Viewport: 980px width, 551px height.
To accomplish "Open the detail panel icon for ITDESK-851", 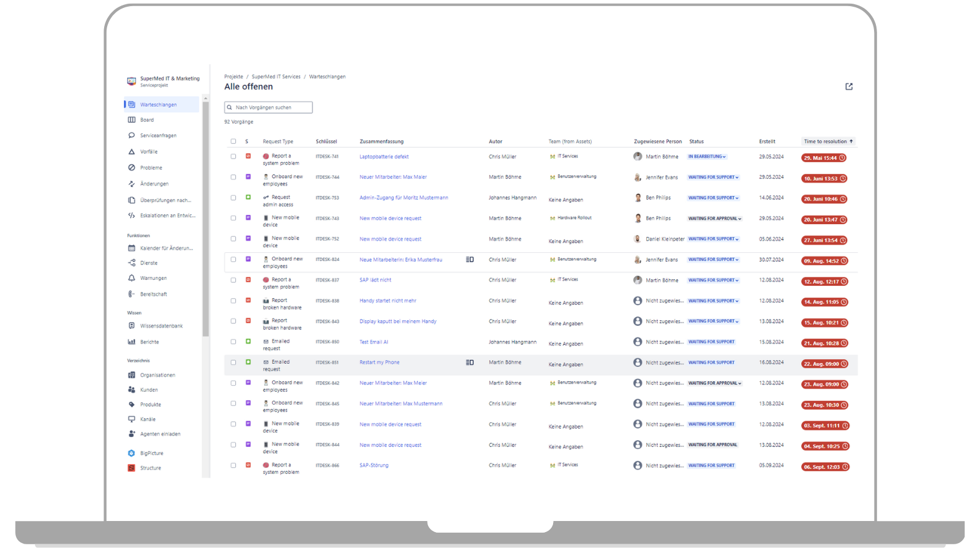I will [470, 362].
